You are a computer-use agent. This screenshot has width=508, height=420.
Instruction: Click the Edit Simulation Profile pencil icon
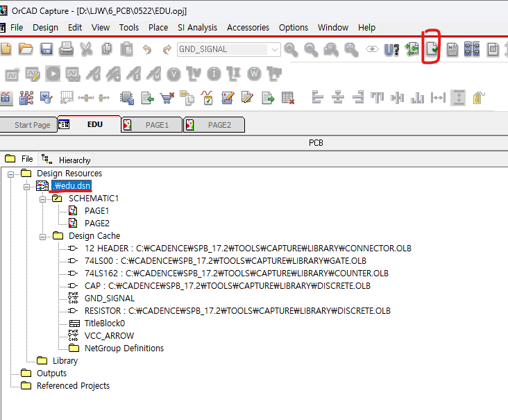pos(33,74)
